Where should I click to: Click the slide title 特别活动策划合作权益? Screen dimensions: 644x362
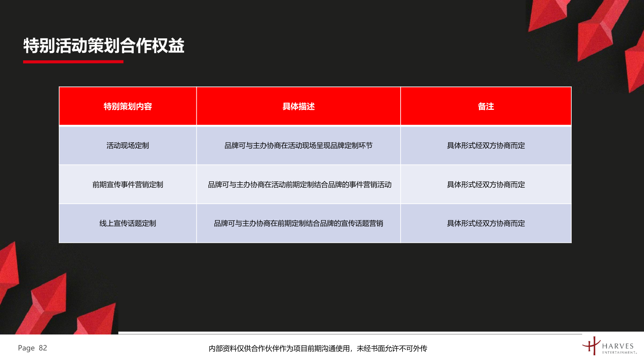pyautogui.click(x=104, y=46)
